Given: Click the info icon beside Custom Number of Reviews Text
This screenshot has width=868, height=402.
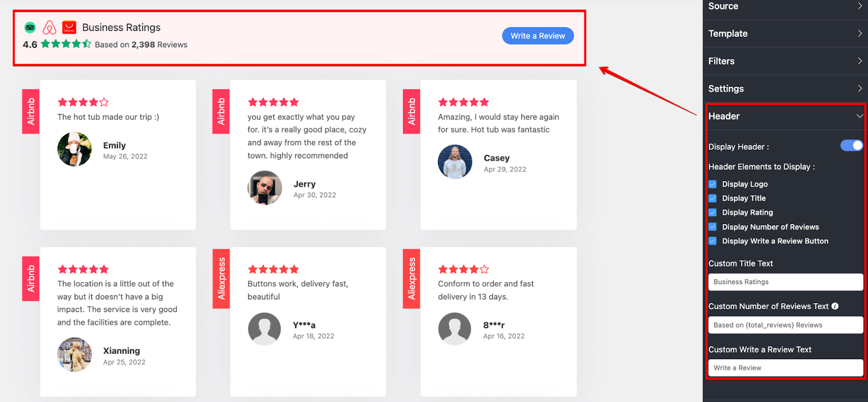Looking at the screenshot, I should point(835,306).
